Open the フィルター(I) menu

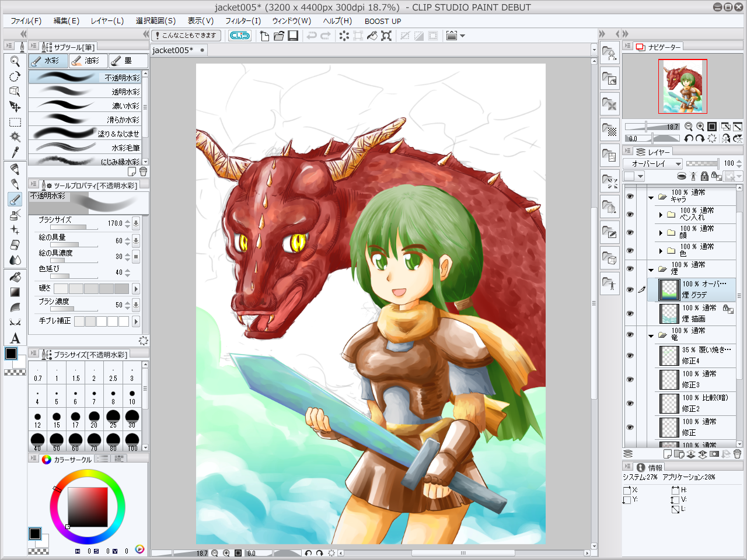(x=243, y=21)
